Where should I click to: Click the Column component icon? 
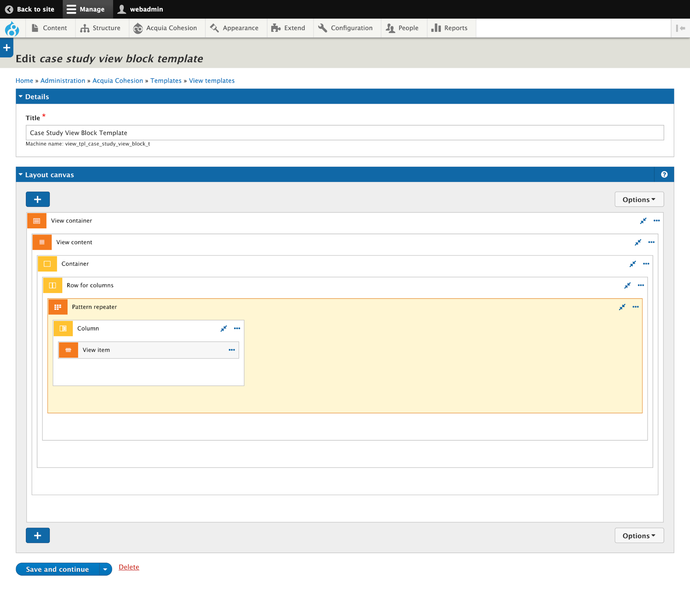tap(63, 328)
